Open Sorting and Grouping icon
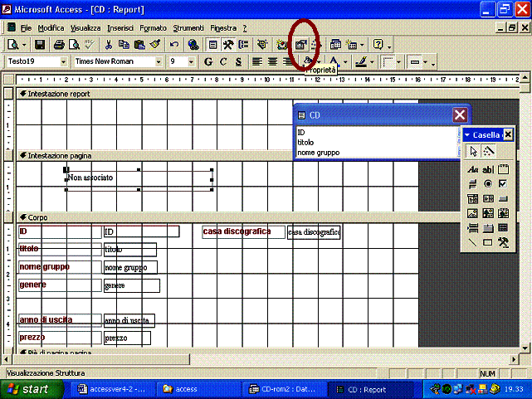 [243, 45]
